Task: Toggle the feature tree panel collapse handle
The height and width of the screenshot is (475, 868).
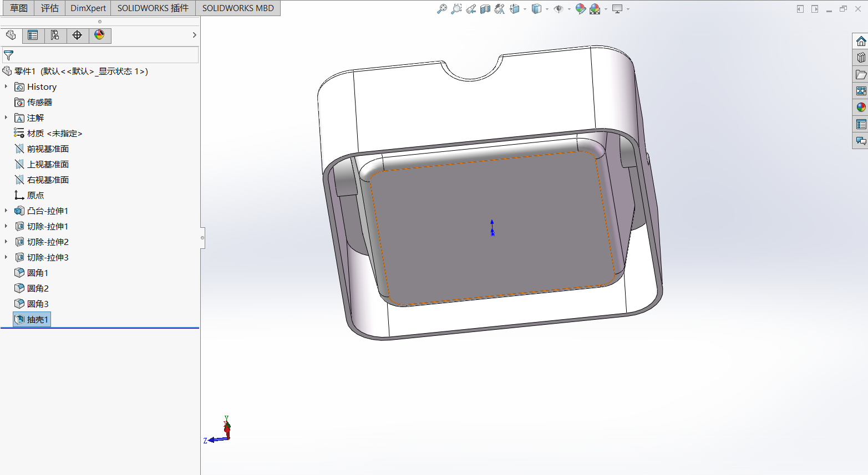Action: click(202, 238)
